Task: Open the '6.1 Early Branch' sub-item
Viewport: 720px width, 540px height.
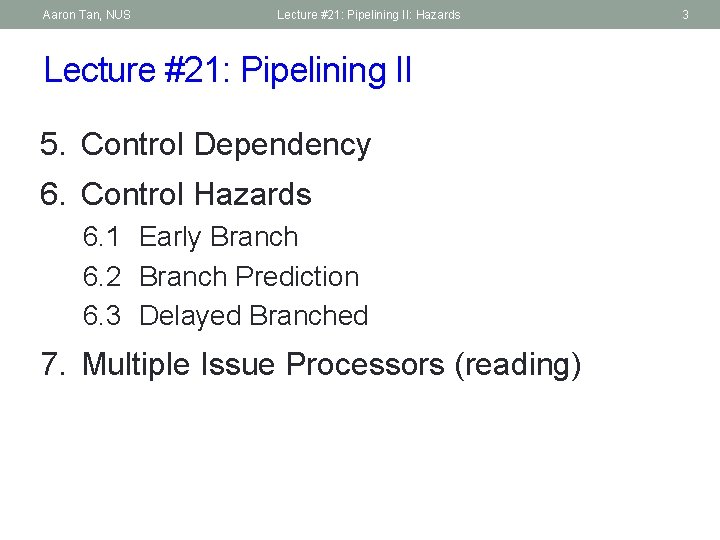Action: coord(191,237)
